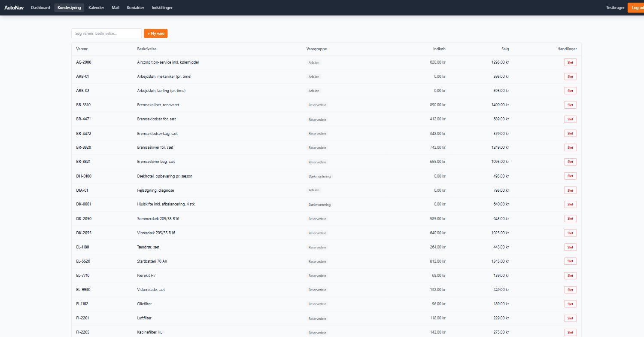The width and height of the screenshot is (644, 337).
Task: Click the Ny vare button
Action: 155,33
